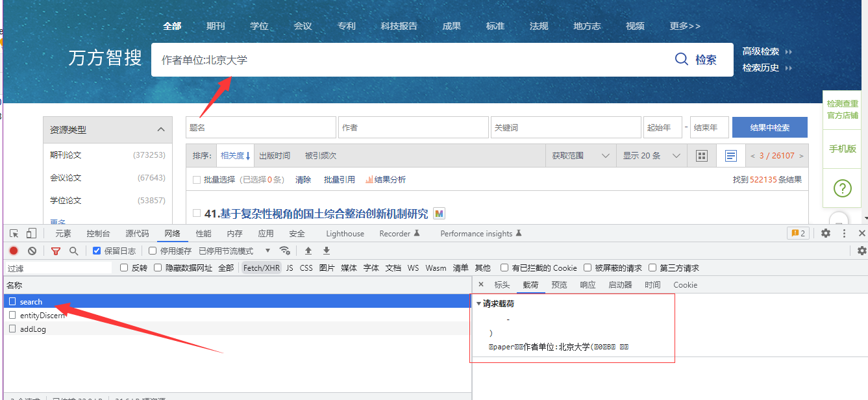The height and width of the screenshot is (400, 868).
Task: Enable the 隐藏数据网址 checkbox
Action: point(158,268)
